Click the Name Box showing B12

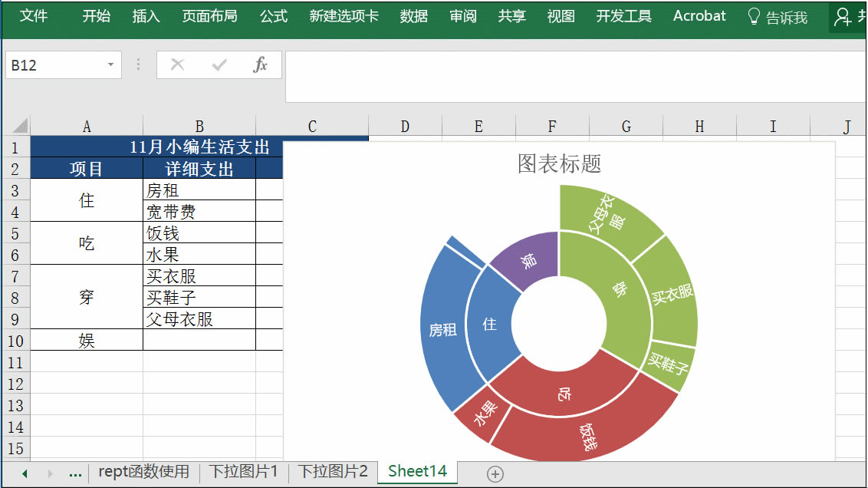click(55, 64)
